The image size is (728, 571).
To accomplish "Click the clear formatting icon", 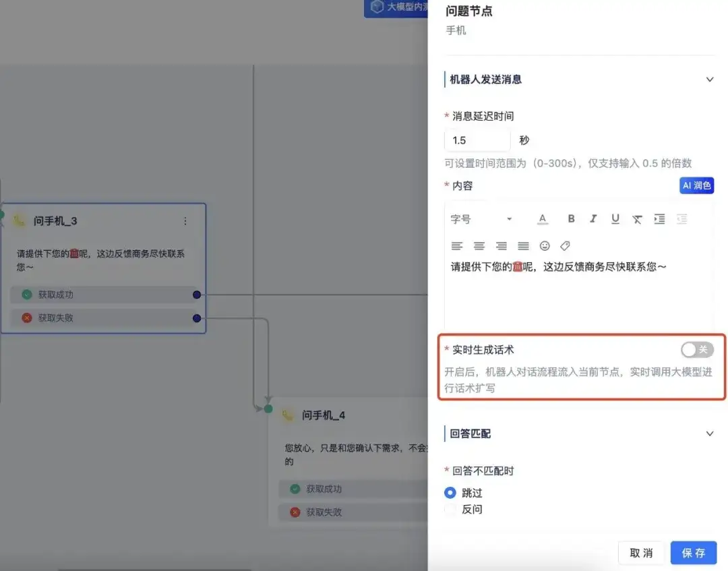I will [x=637, y=219].
